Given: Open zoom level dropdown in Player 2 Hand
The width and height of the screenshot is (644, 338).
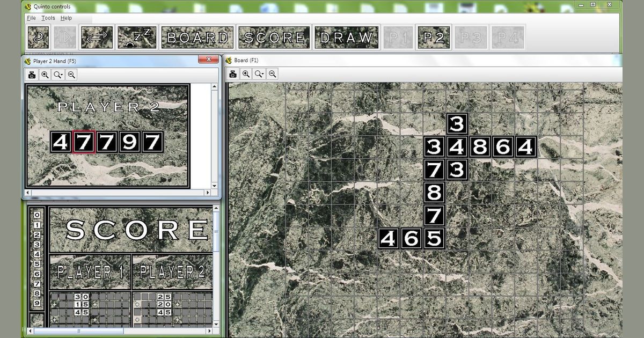Looking at the screenshot, I should (x=58, y=75).
